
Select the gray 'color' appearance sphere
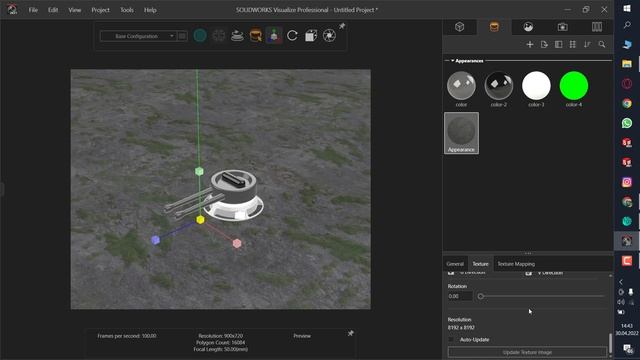tap(461, 86)
